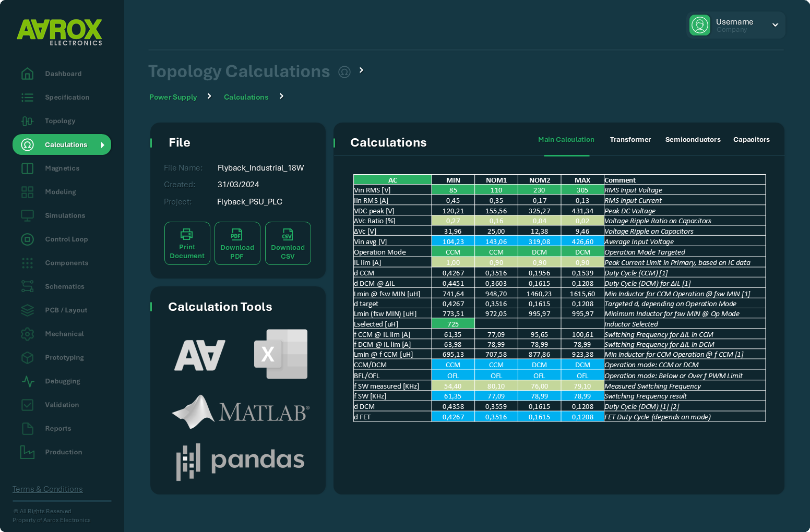Open the Production factory icon

[27, 452]
